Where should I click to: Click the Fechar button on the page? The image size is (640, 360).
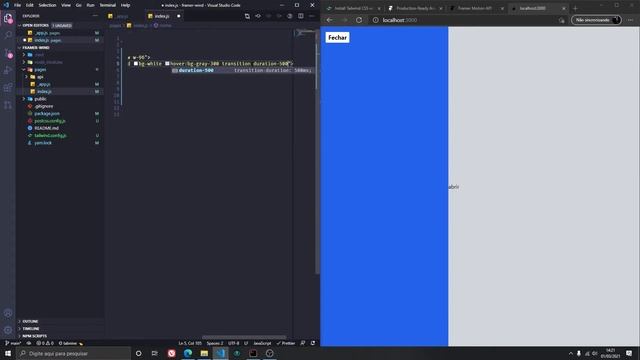tap(338, 38)
